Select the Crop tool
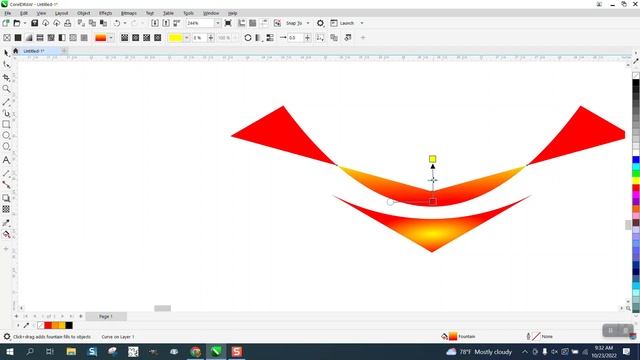Image resolution: width=640 pixels, height=360 pixels. point(6,78)
